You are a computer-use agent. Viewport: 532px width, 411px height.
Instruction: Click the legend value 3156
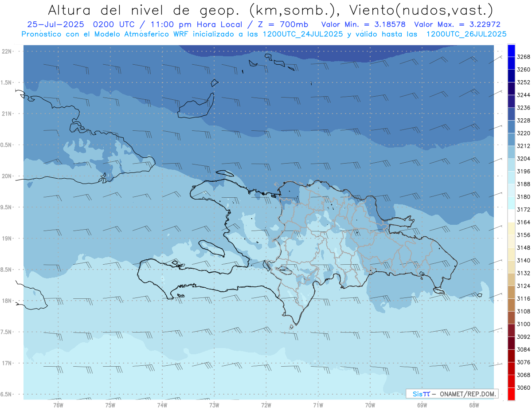[524, 235]
